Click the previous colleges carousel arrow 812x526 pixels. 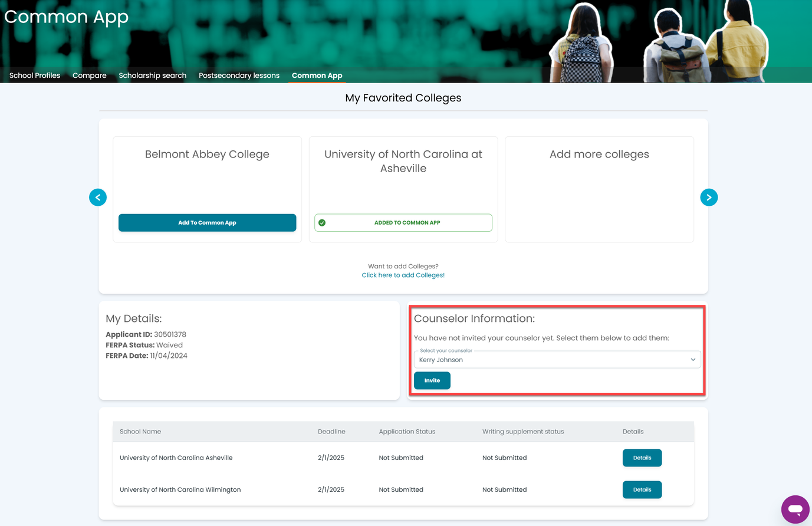point(98,198)
